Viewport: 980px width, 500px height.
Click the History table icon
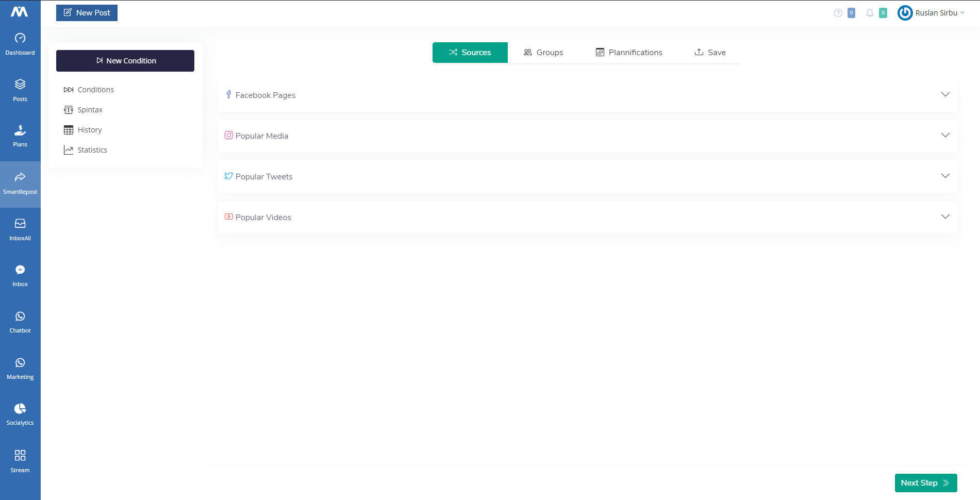tap(69, 130)
